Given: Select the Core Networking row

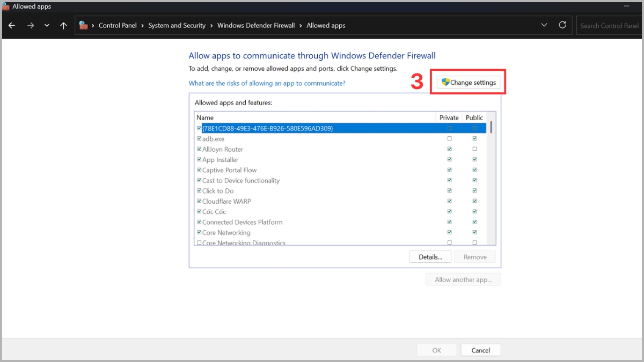Looking at the screenshot, I should 341,232.
